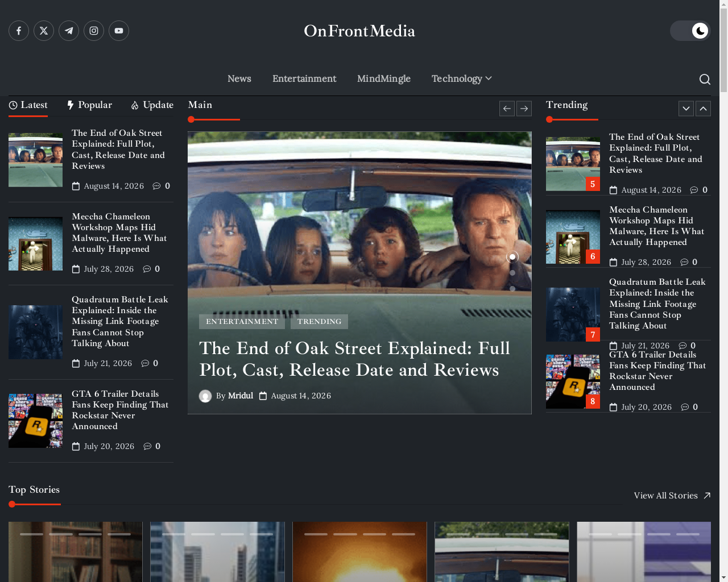The image size is (728, 582).
Task: Open GTA 6 Trailer thumbnail in Latest
Action: click(x=35, y=421)
